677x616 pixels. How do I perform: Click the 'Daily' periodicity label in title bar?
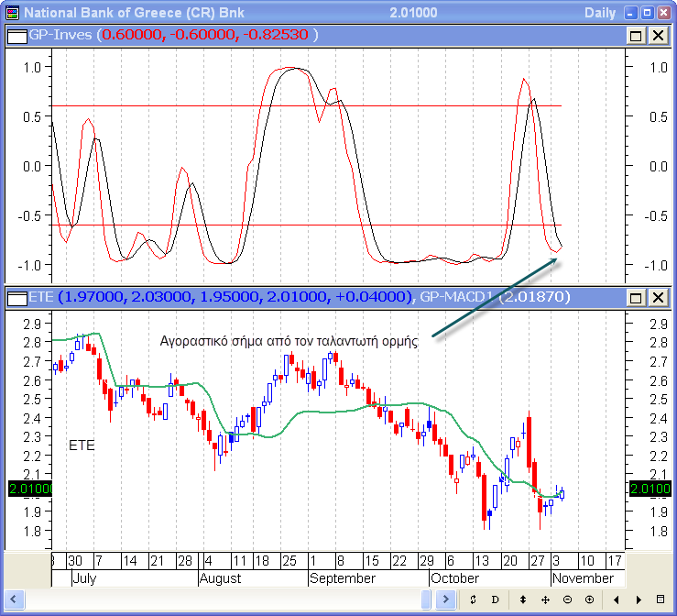601,13
